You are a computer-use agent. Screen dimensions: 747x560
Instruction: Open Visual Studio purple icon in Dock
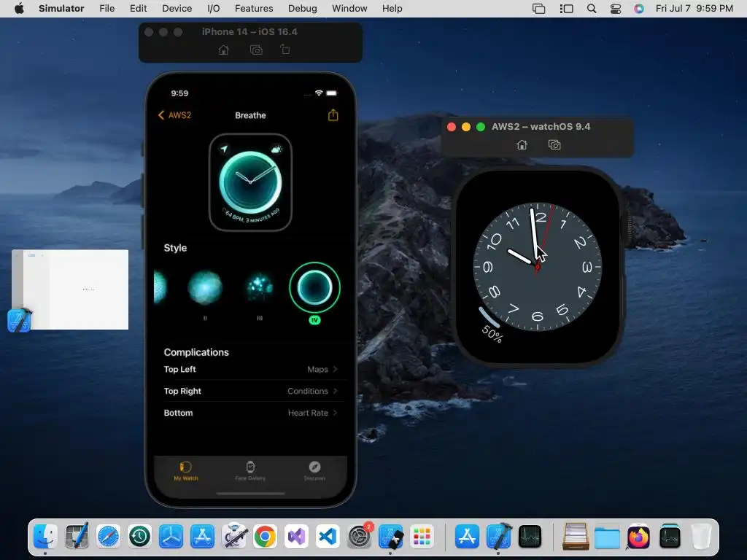click(297, 537)
